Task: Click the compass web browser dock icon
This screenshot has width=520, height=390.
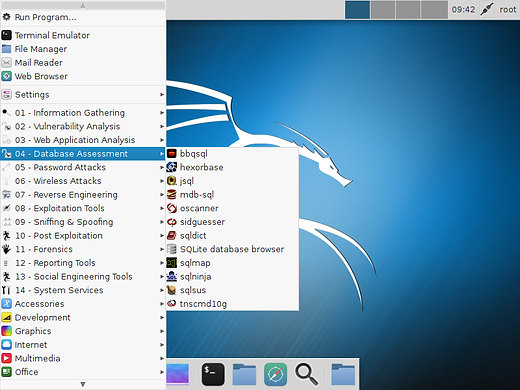Action: point(275,374)
